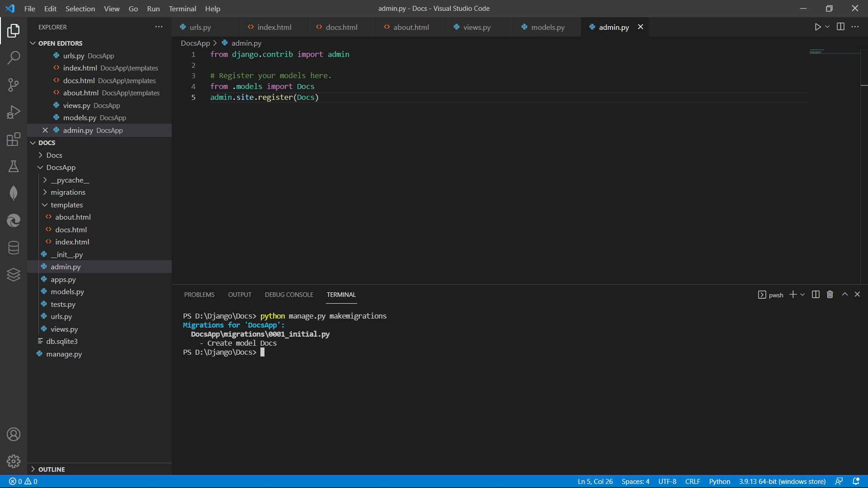Collapse the templates folder
This screenshot has width=868, height=488.
tap(66, 205)
